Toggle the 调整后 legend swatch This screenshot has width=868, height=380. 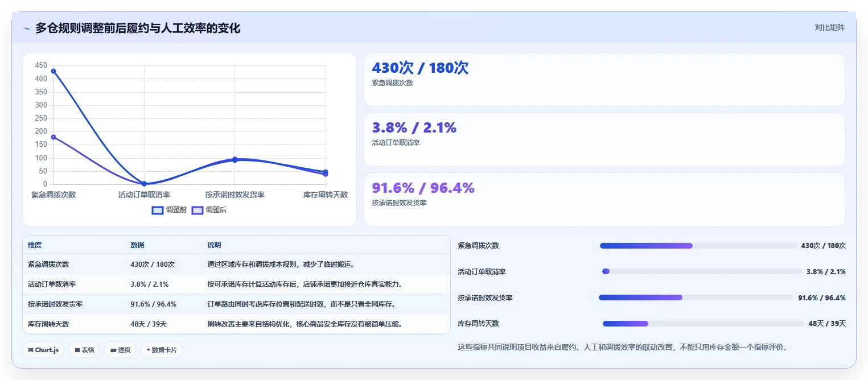point(198,210)
